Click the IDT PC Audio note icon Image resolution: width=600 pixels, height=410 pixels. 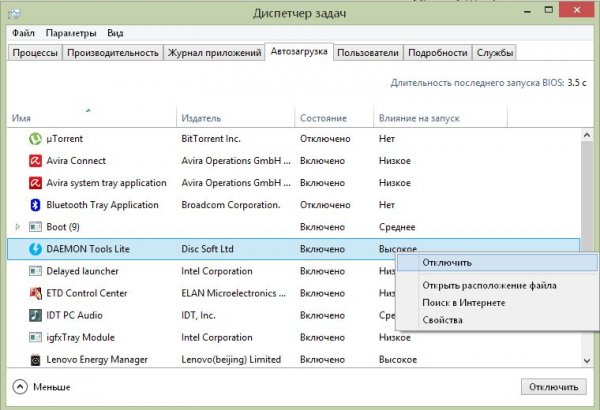[x=35, y=315]
